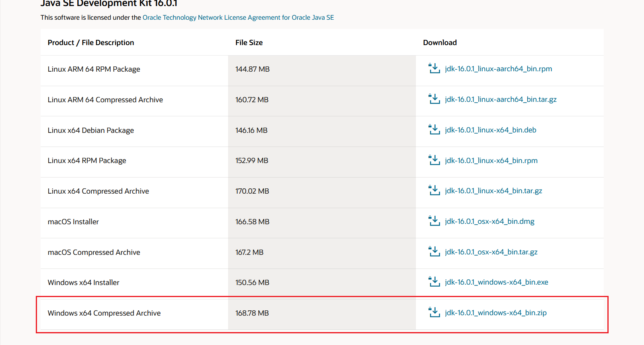Viewport: 644px width, 345px height.
Task: Download jdk-16.0.1_linux-aarch64_bin.tar.gz link
Action: [x=501, y=99]
